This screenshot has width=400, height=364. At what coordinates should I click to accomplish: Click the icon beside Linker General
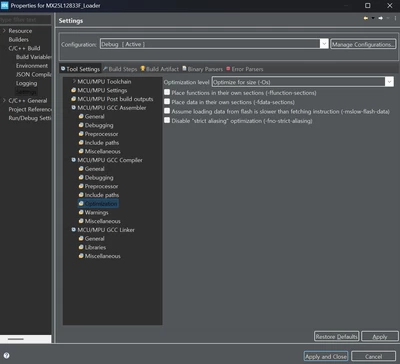coord(81,238)
